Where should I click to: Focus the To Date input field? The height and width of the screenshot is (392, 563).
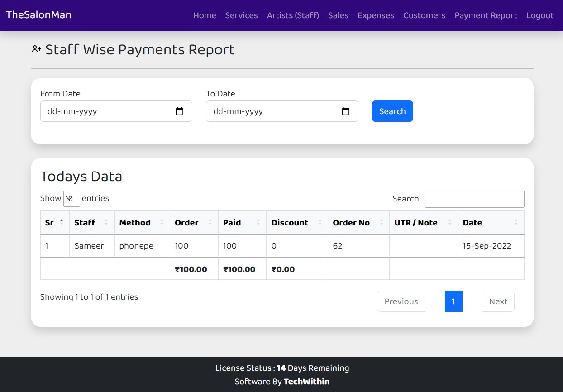(282, 111)
